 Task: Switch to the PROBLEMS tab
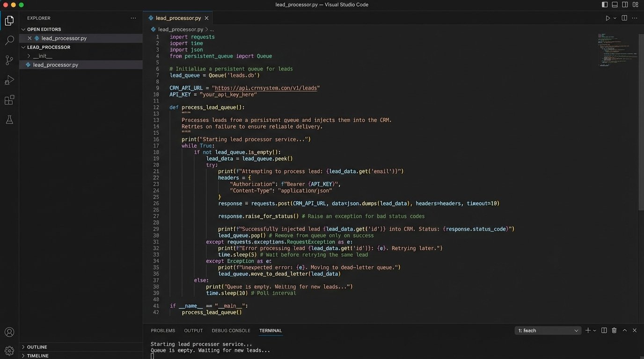click(163, 330)
